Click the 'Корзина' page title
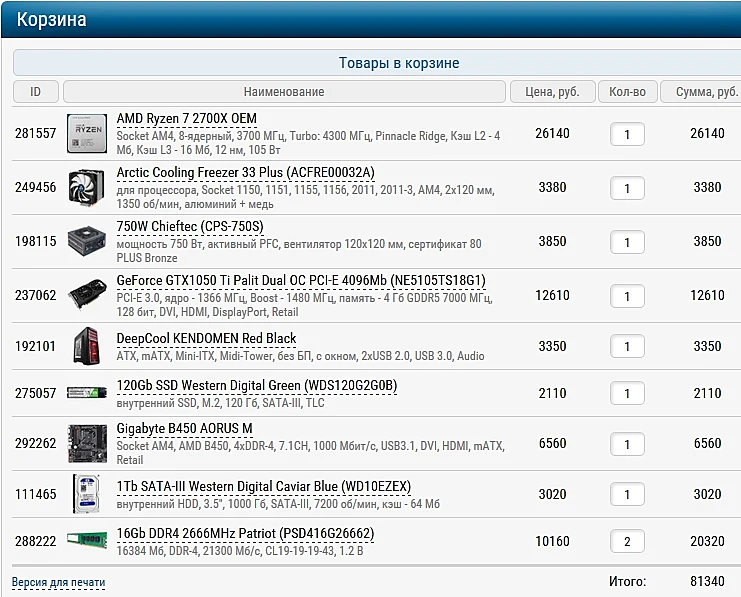The height and width of the screenshot is (597, 741). [x=52, y=20]
